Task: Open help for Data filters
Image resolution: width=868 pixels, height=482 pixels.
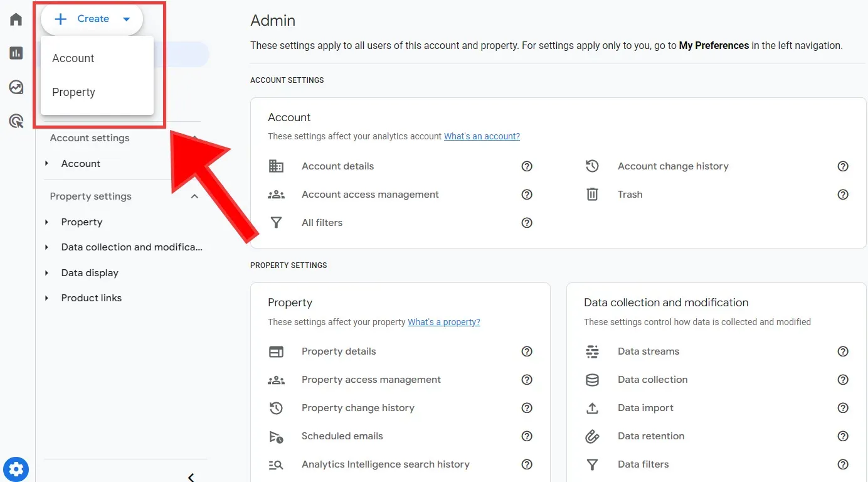Action: coord(843,464)
